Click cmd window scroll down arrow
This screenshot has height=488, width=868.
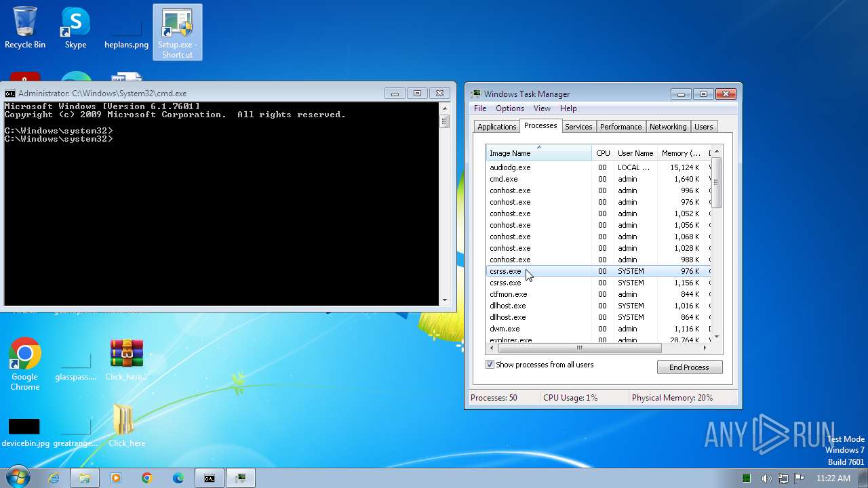445,300
